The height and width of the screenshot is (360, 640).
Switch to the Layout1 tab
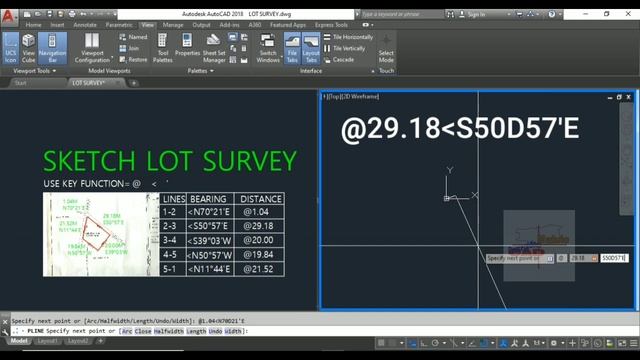(x=47, y=341)
